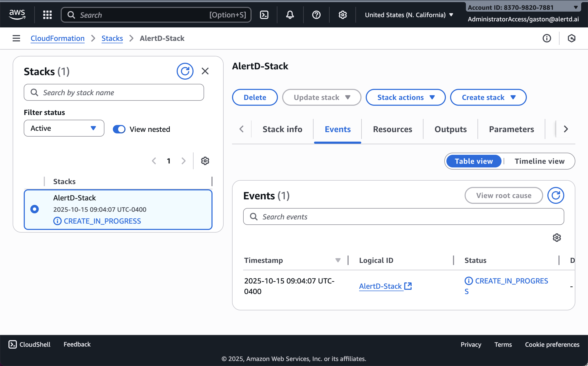Image resolution: width=588 pixels, height=366 pixels.
Task: Enable View nested stacks
Action: 119,129
